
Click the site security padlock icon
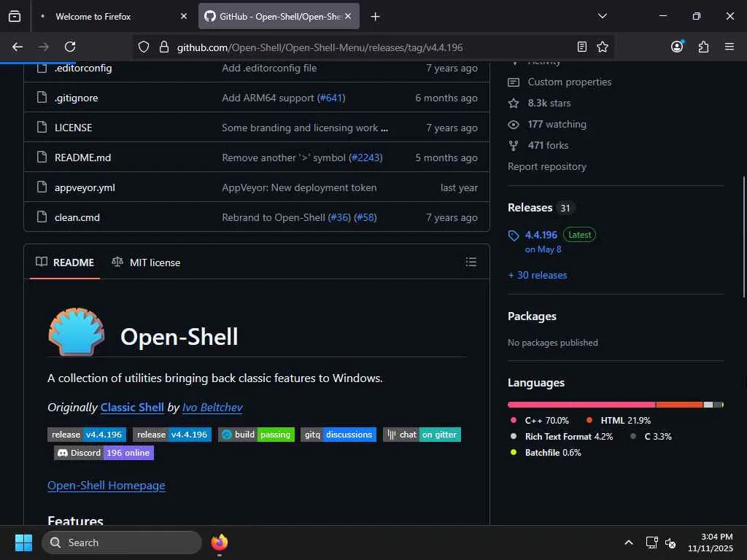click(x=164, y=47)
